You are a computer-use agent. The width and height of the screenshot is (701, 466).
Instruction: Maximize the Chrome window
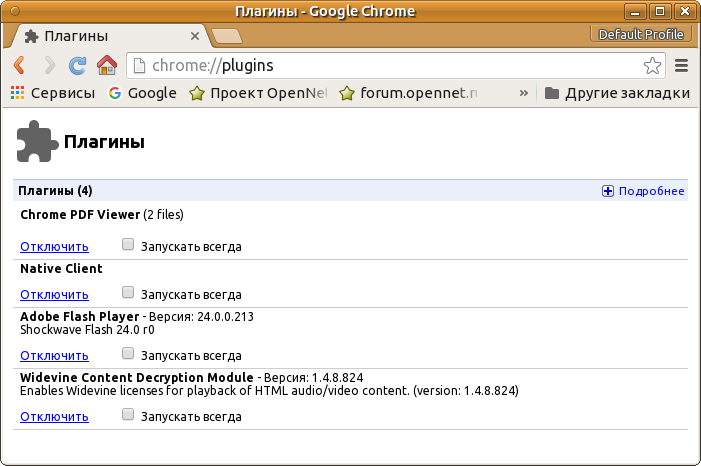[660, 11]
